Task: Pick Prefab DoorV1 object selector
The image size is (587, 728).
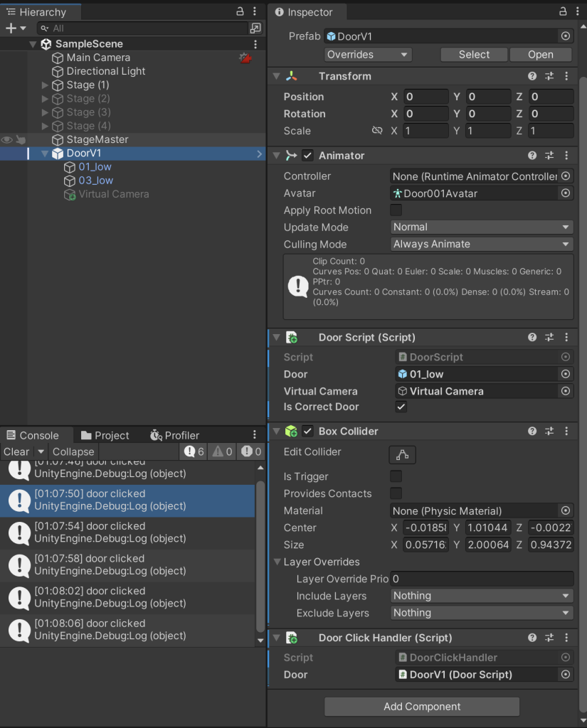Action: (x=566, y=36)
